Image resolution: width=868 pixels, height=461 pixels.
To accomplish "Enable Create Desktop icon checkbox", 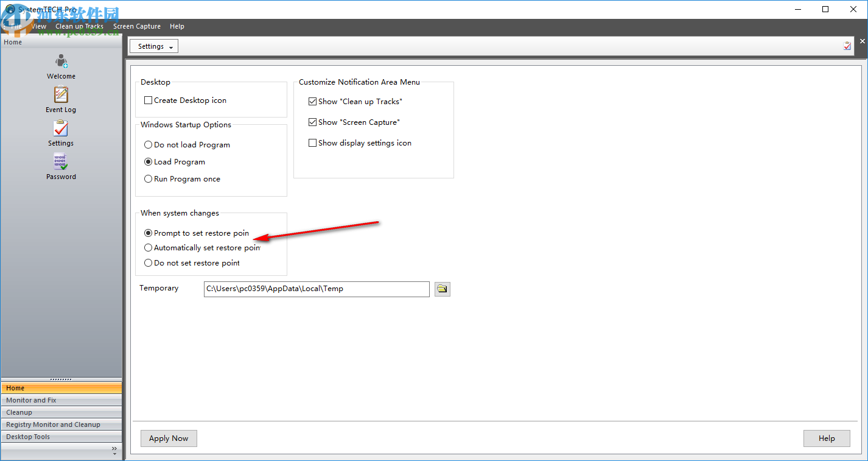I will pos(148,100).
